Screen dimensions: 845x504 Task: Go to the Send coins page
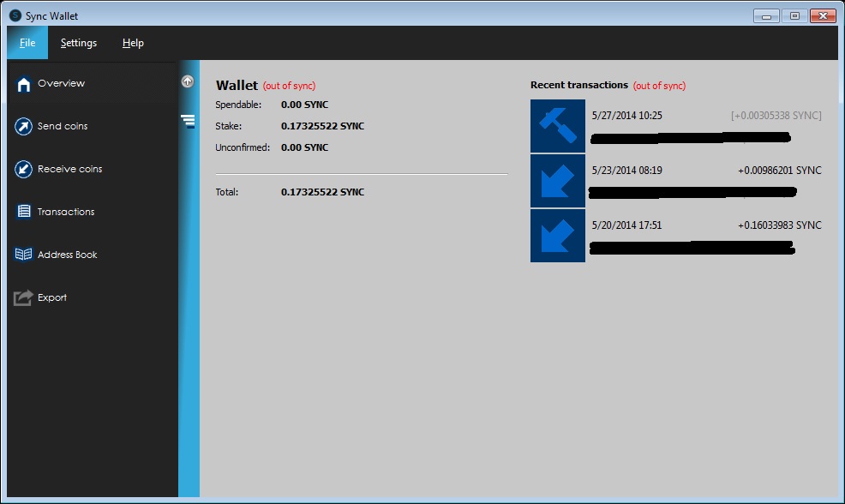63,126
